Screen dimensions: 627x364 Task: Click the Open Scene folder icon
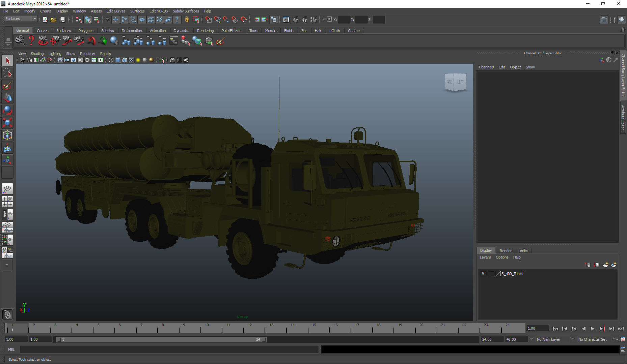click(x=53, y=20)
